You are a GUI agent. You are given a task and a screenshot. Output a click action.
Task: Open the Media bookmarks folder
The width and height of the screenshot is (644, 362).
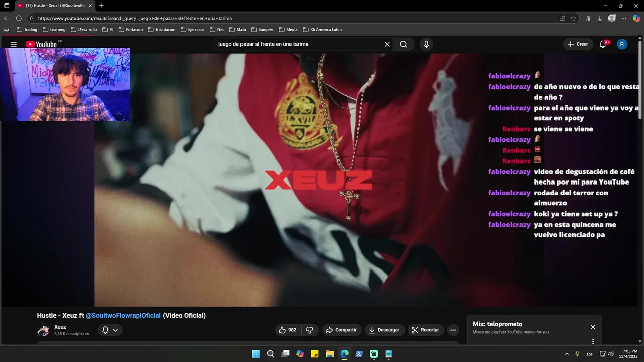288,30
